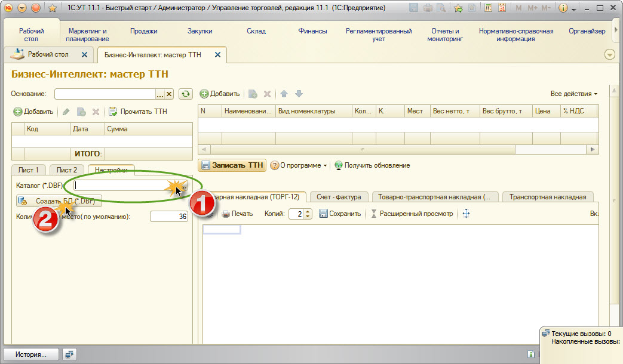Click into the Основание input field
The image size is (623, 364).
[x=105, y=94]
